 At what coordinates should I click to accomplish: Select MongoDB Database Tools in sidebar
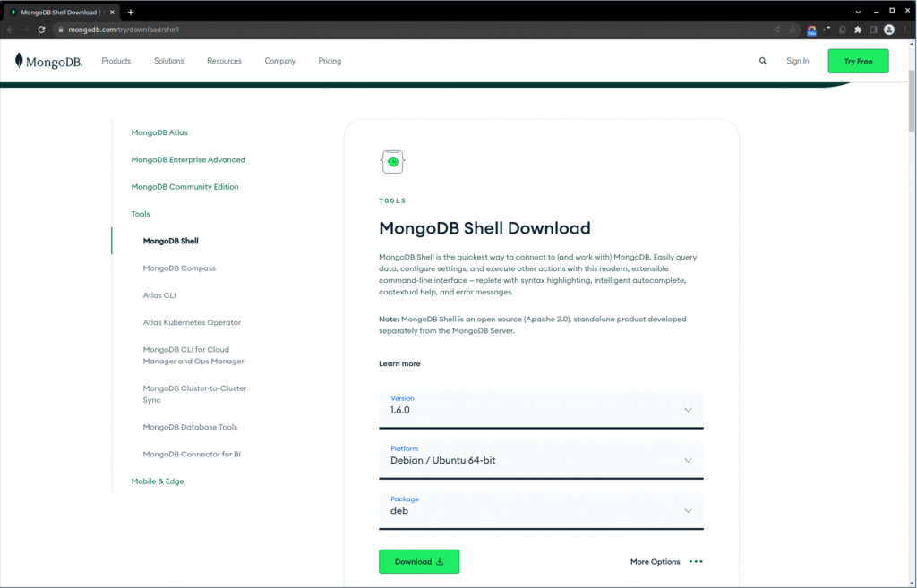click(190, 427)
